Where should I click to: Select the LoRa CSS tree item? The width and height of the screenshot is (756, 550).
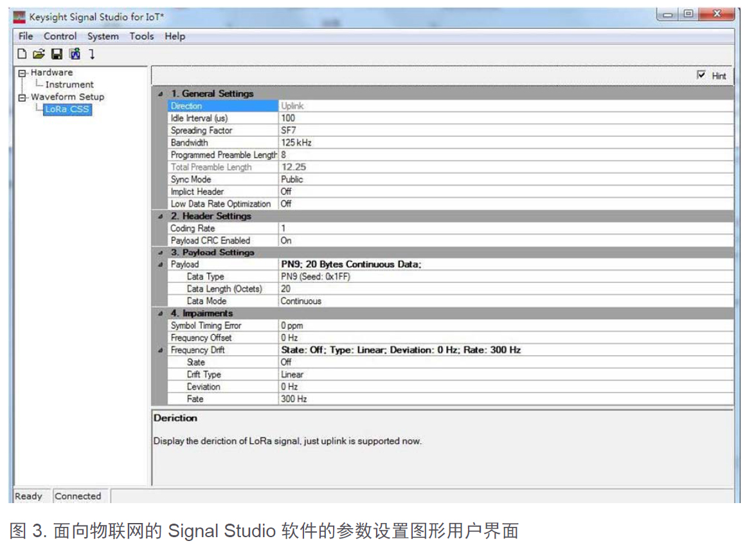[x=67, y=109]
